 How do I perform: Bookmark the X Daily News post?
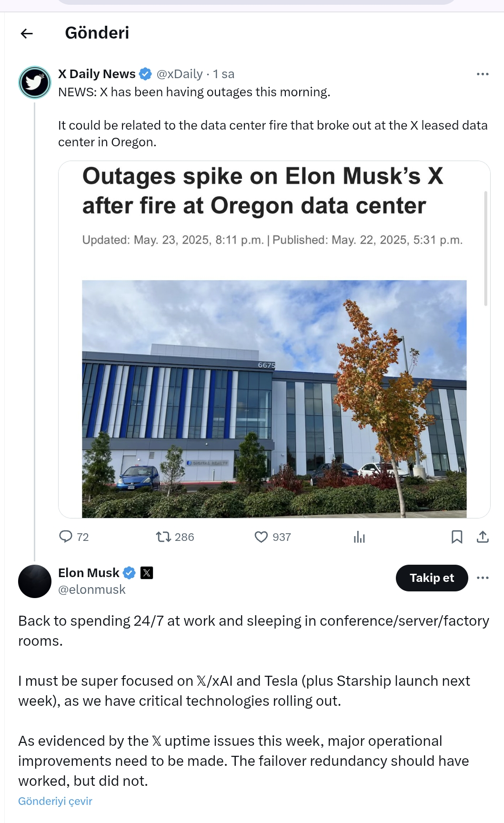[456, 537]
